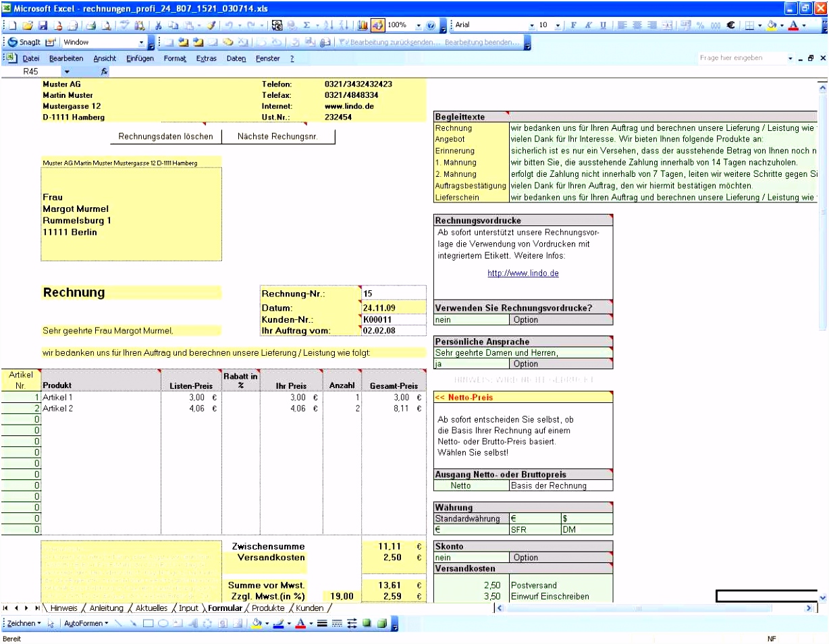
Task: Toggle italic formatting
Action: click(588, 26)
